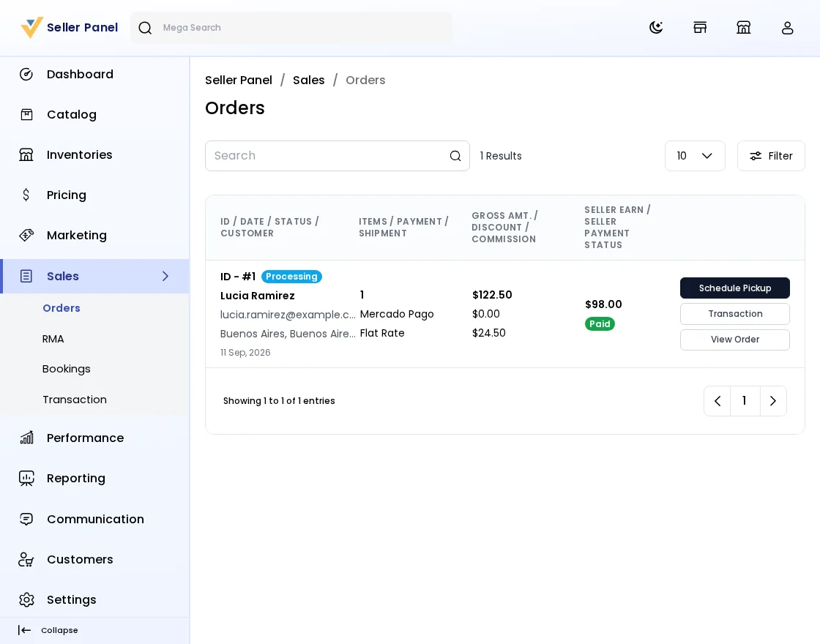Click page number 1 in pagination
Viewport: 820px width, 644px height.
[x=745, y=401]
